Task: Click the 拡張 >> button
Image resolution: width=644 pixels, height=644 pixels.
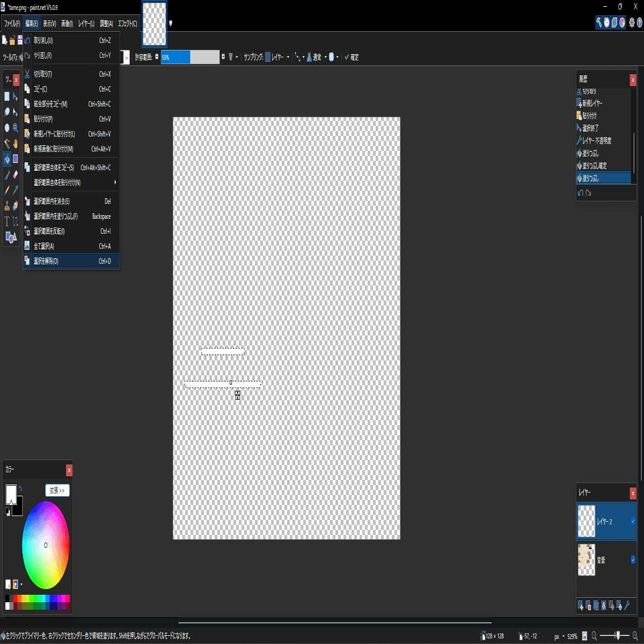Action: [57, 491]
